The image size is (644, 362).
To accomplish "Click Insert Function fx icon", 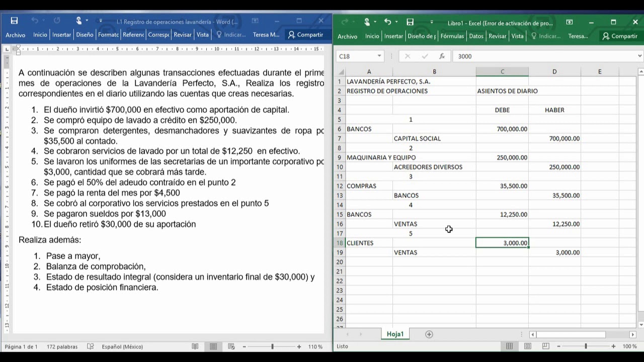I will (442, 56).
